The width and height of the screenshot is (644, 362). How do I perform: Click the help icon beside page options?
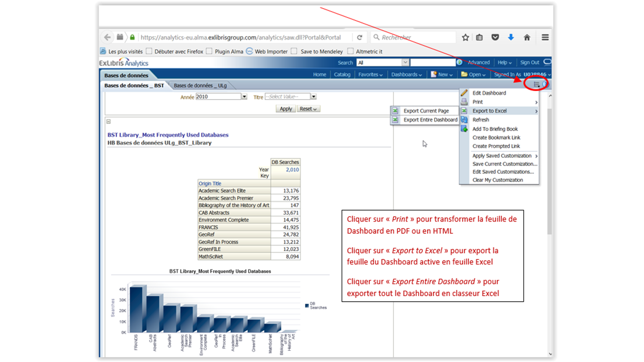[545, 84]
